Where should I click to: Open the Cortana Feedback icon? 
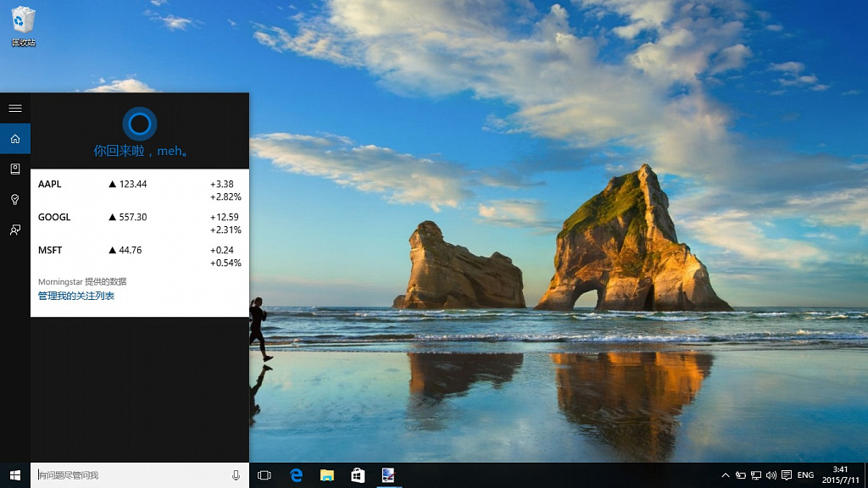[15, 230]
